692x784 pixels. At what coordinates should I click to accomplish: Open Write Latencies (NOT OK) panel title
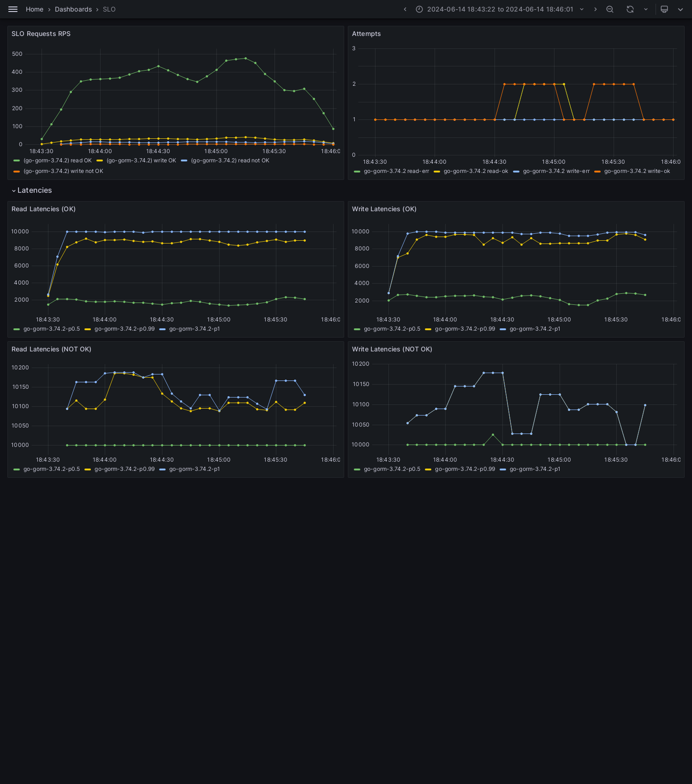coord(392,349)
